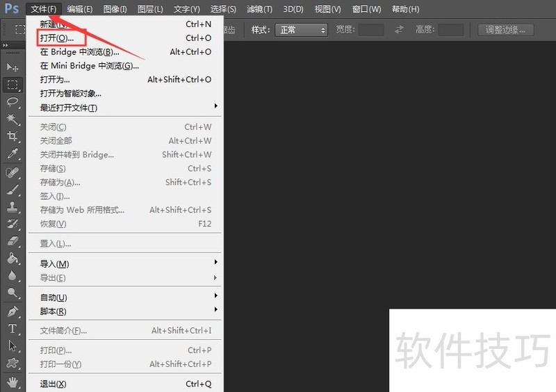Click the 宽度 width input field

point(371,30)
